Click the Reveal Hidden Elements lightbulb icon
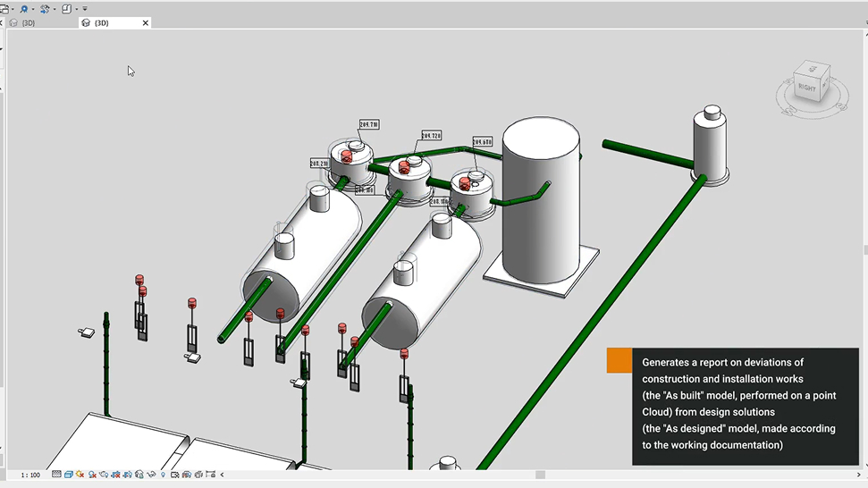This screenshot has height=488, width=868. pyautogui.click(x=164, y=475)
